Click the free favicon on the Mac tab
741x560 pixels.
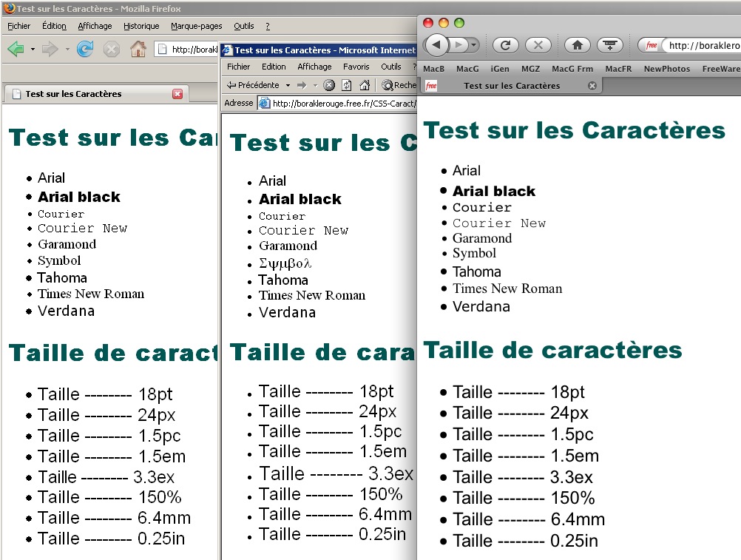(431, 86)
